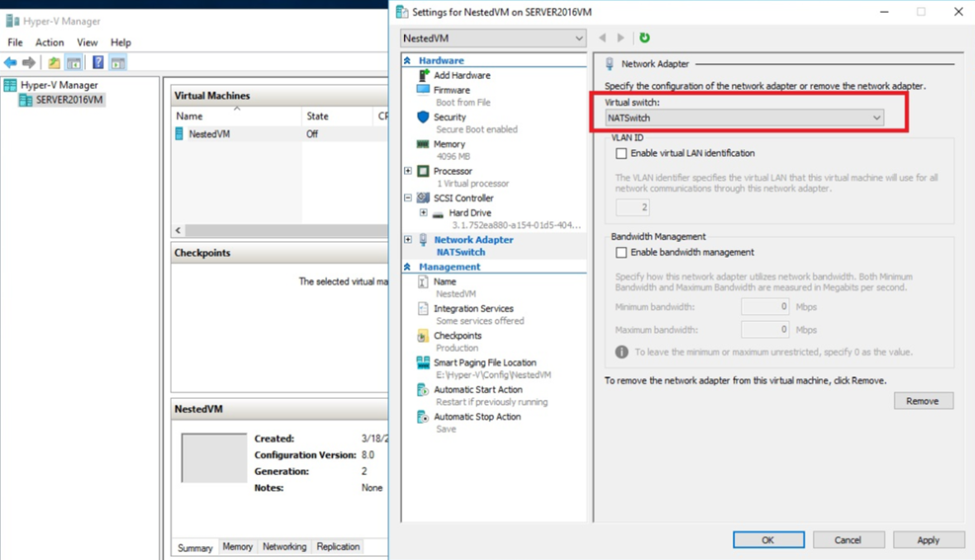Switch to the Memory tab
Viewport: 975px width, 560px height.
point(237,546)
